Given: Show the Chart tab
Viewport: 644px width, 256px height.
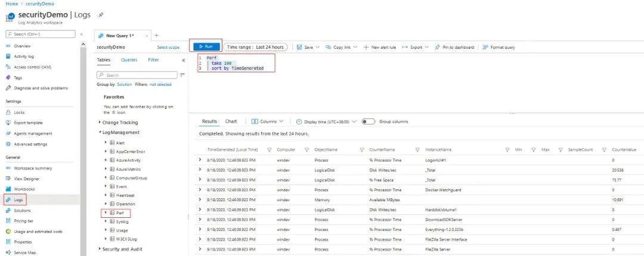Looking at the screenshot, I should 231,121.
